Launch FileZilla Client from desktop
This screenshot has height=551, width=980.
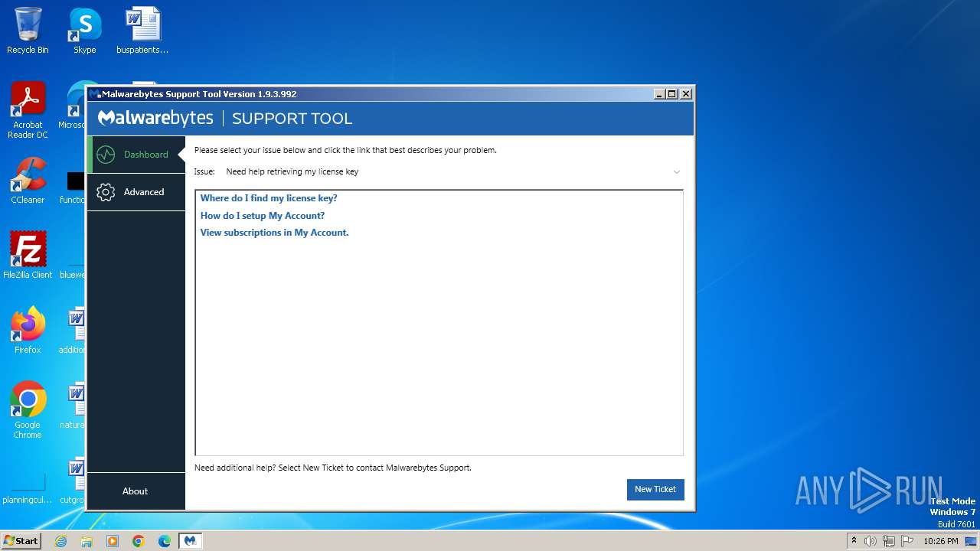coord(28,255)
